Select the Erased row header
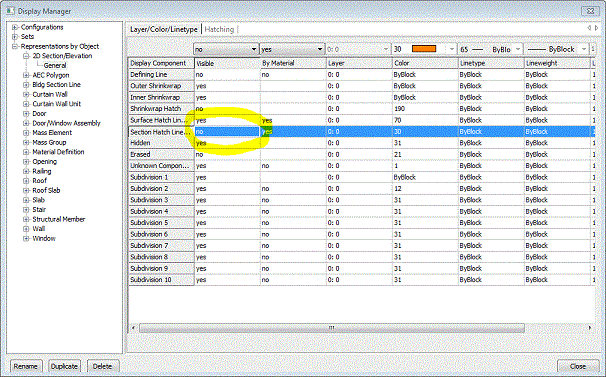This screenshot has width=606, height=377. (161, 154)
